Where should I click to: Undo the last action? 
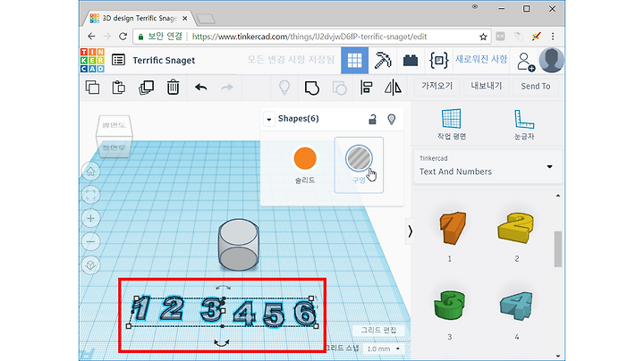tap(201, 87)
